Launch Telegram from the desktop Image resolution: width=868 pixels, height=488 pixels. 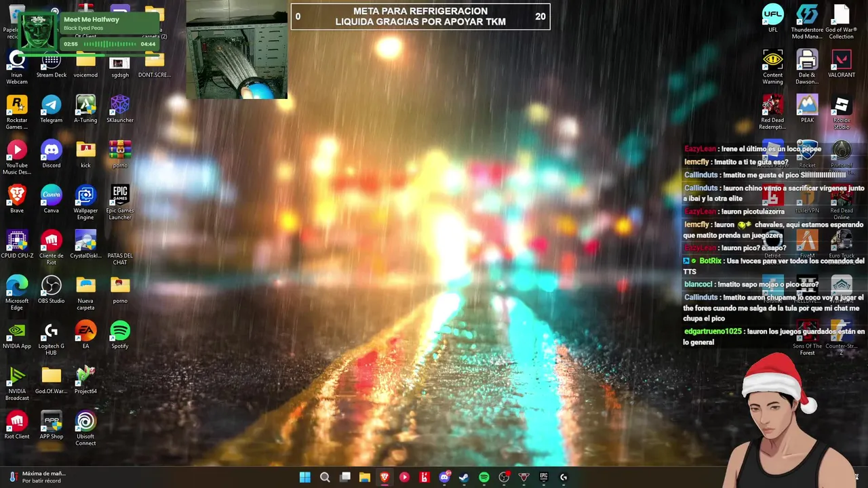coord(52,110)
